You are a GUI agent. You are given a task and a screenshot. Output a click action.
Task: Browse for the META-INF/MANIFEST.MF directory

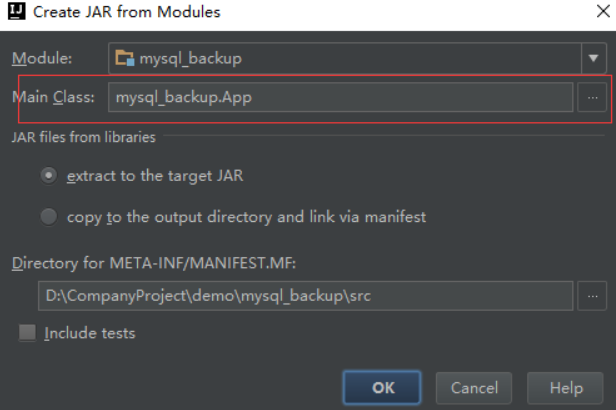click(x=593, y=296)
